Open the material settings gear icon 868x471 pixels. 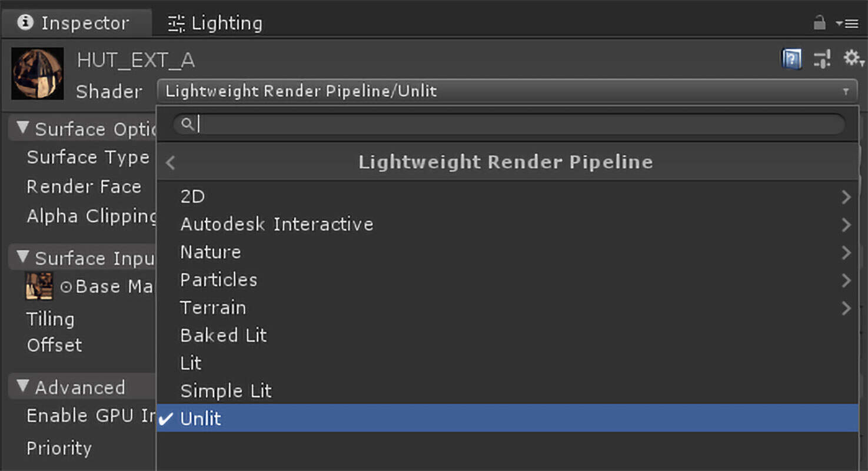tap(853, 58)
